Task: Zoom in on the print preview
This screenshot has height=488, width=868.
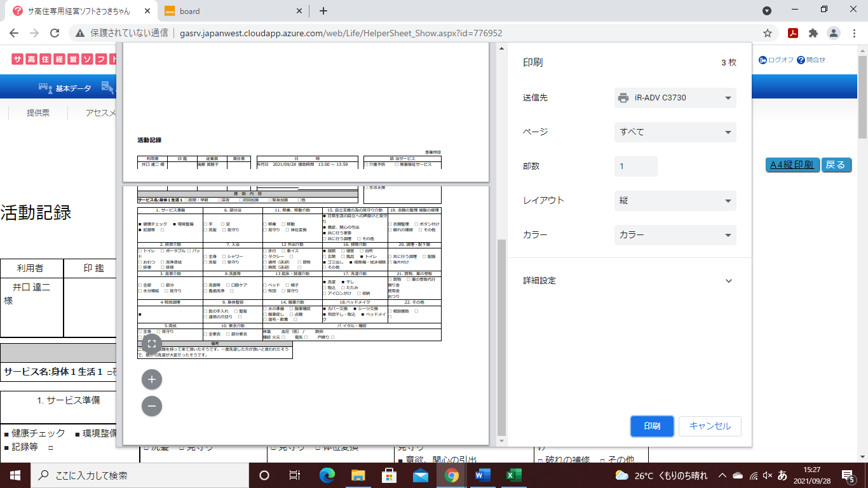Action: pos(151,380)
